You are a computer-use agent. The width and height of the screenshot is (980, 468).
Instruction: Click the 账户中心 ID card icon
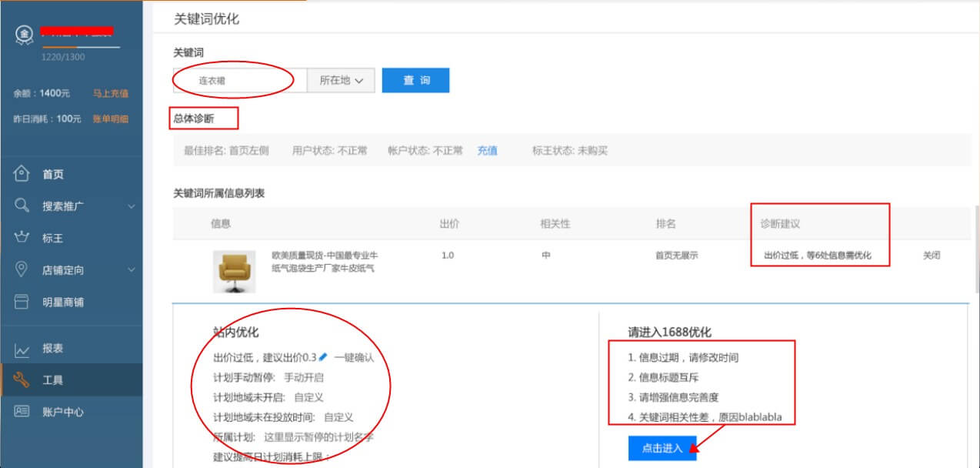(x=22, y=411)
